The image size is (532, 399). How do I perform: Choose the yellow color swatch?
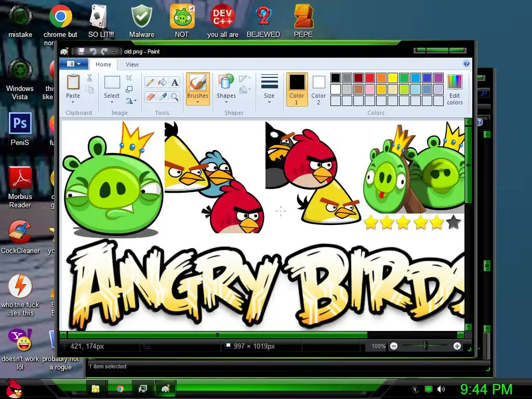click(x=393, y=78)
